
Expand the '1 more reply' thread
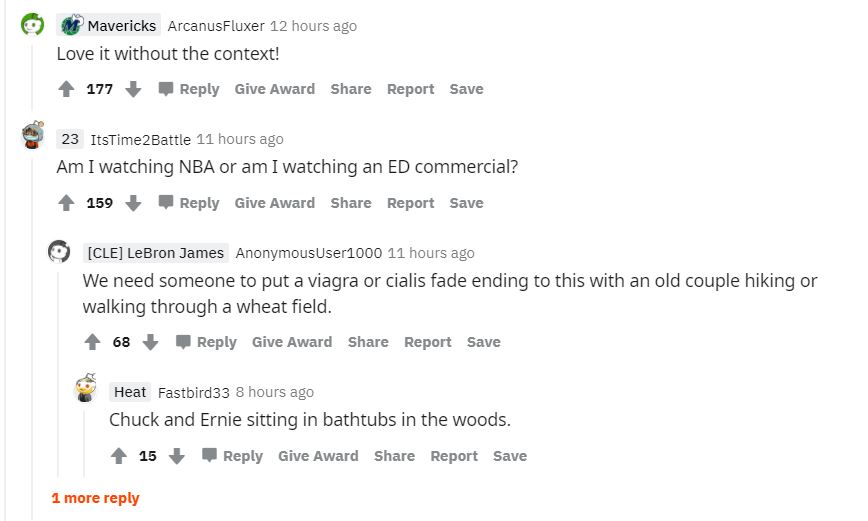coord(96,498)
